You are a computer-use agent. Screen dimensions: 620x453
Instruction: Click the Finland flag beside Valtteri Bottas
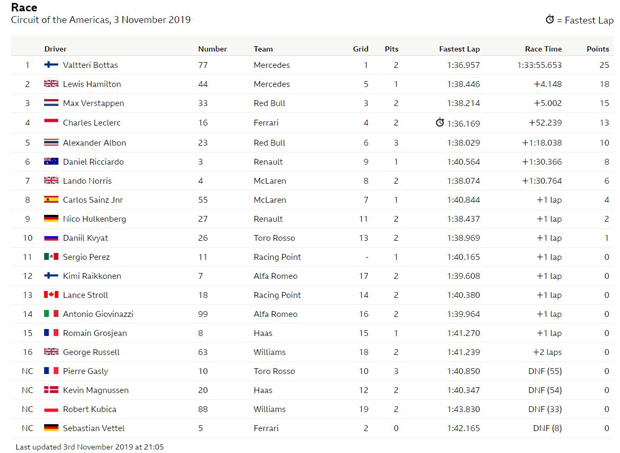pyautogui.click(x=51, y=65)
